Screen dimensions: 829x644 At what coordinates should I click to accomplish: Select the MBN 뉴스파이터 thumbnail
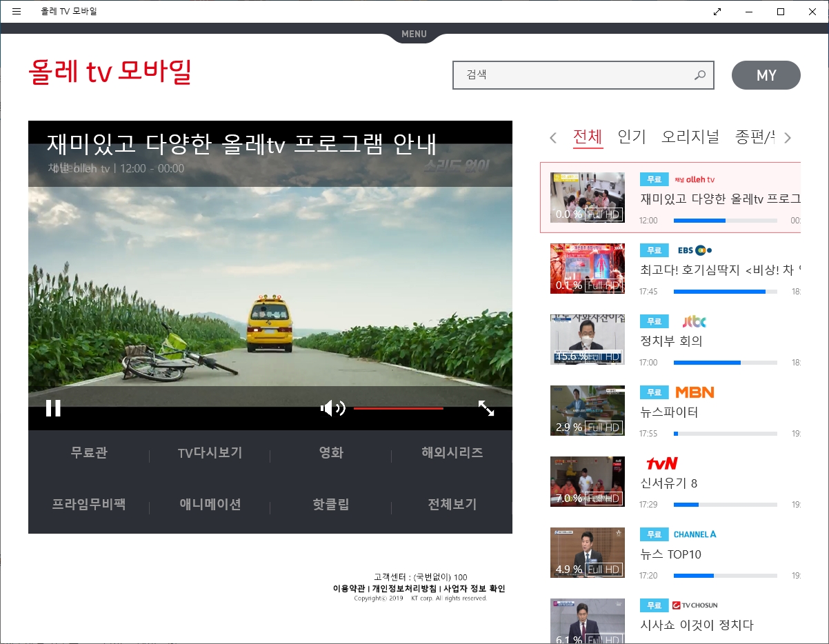588,410
